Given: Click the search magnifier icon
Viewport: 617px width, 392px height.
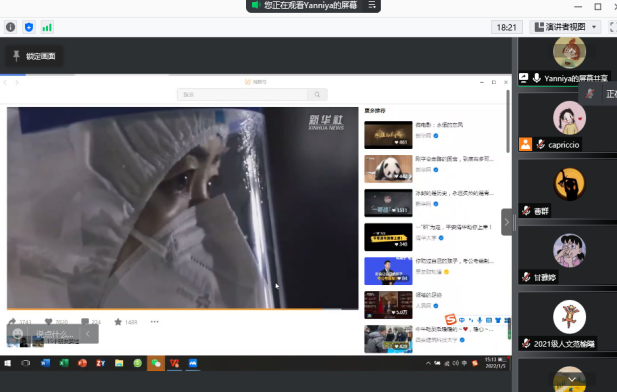Looking at the screenshot, I should [x=317, y=94].
